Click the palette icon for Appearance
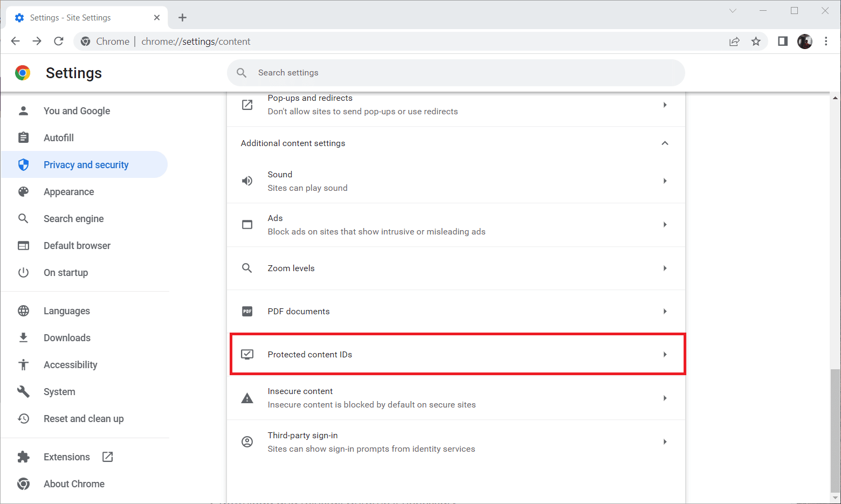 tap(23, 191)
